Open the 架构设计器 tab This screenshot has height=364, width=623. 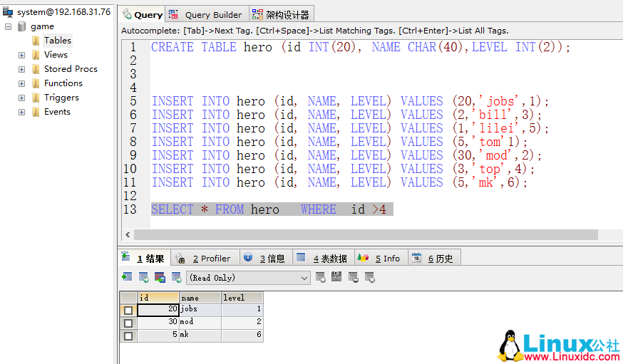[282, 15]
